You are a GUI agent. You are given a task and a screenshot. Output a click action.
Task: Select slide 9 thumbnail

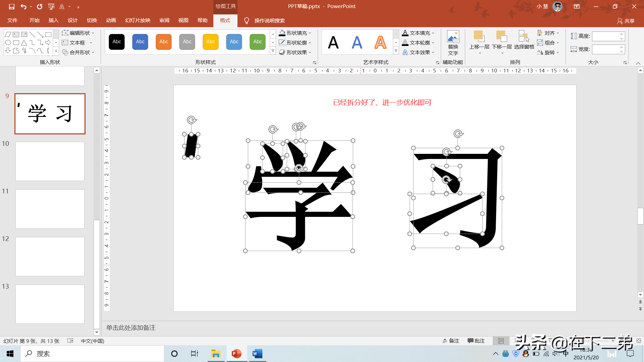[x=50, y=114]
